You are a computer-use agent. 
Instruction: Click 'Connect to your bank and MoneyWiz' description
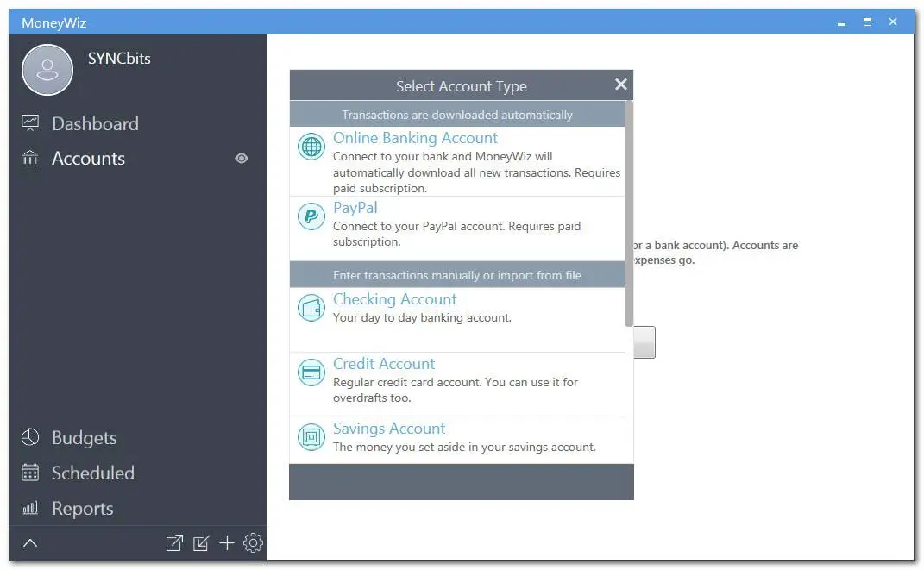click(477, 172)
